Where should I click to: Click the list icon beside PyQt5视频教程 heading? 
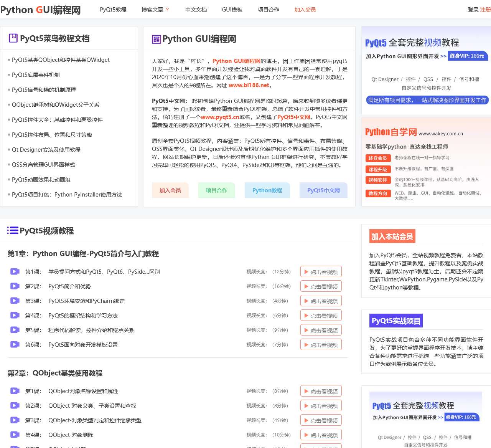[x=12, y=230]
